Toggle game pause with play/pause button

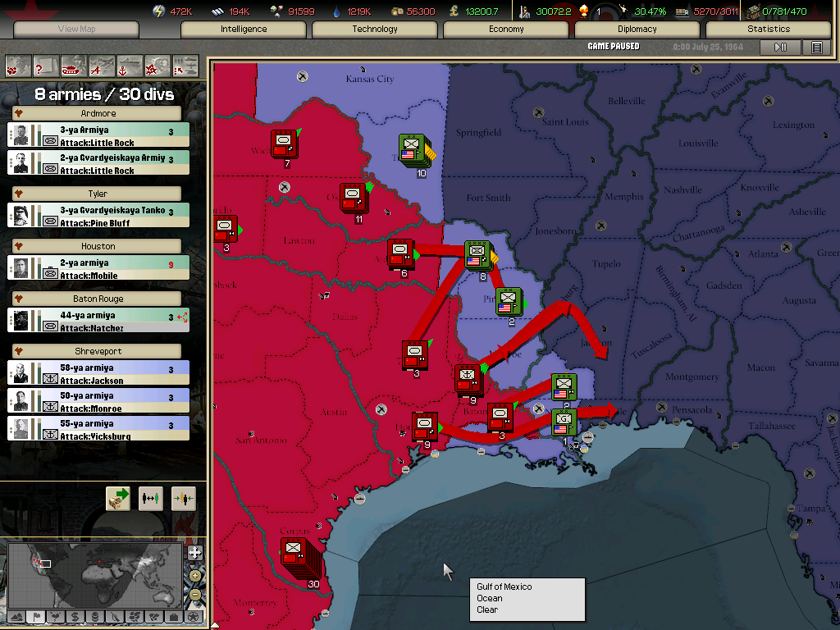pyautogui.click(x=780, y=48)
